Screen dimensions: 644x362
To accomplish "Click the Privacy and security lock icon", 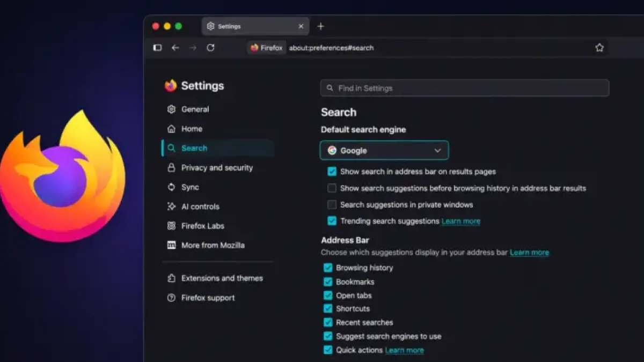I will point(171,168).
